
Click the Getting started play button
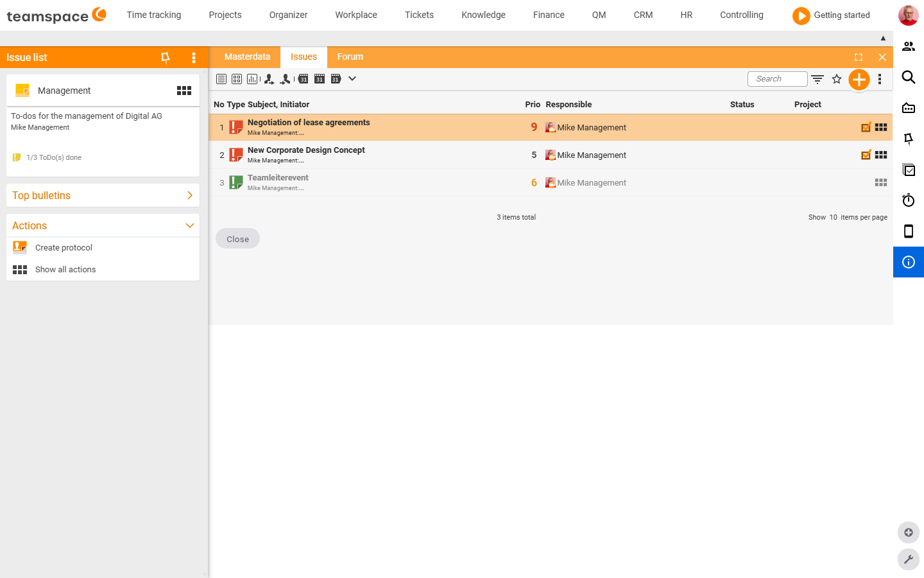coord(801,15)
